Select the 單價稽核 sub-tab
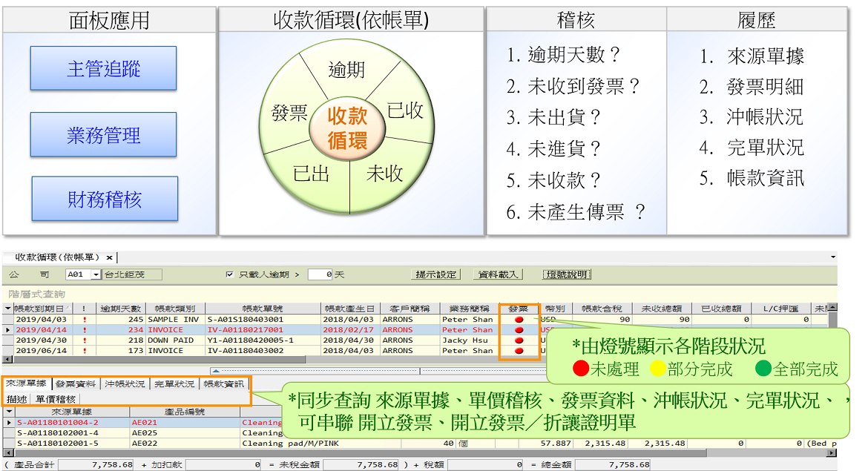 pos(55,399)
